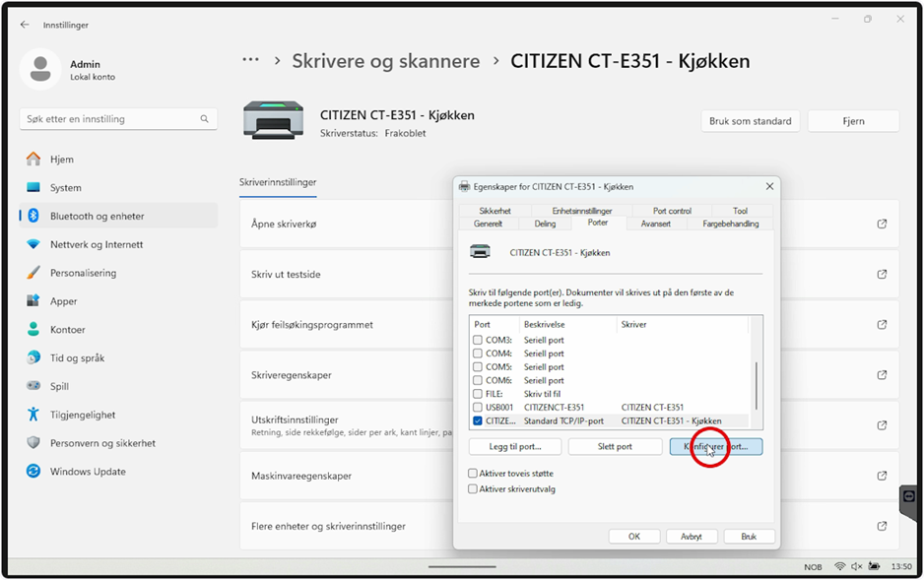Switch to the Avansert tab
The width and height of the screenshot is (924, 580).
pos(655,224)
